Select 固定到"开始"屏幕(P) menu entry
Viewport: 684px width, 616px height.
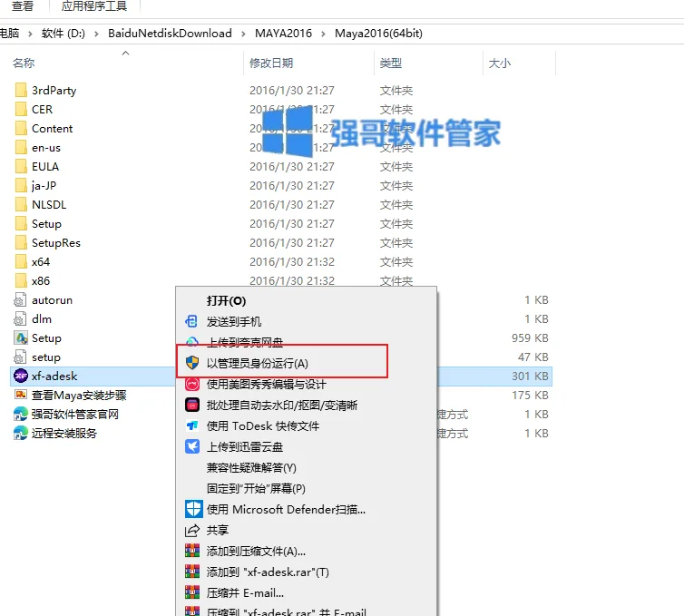[306, 489]
